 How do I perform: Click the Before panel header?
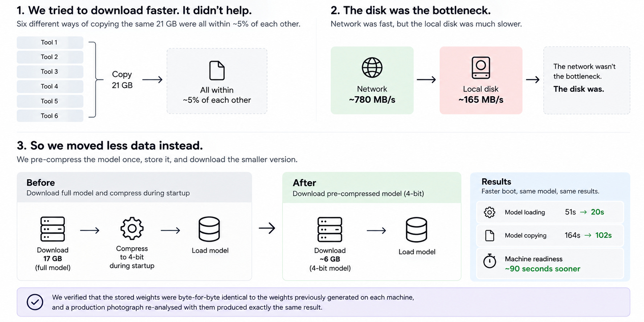coord(134,187)
